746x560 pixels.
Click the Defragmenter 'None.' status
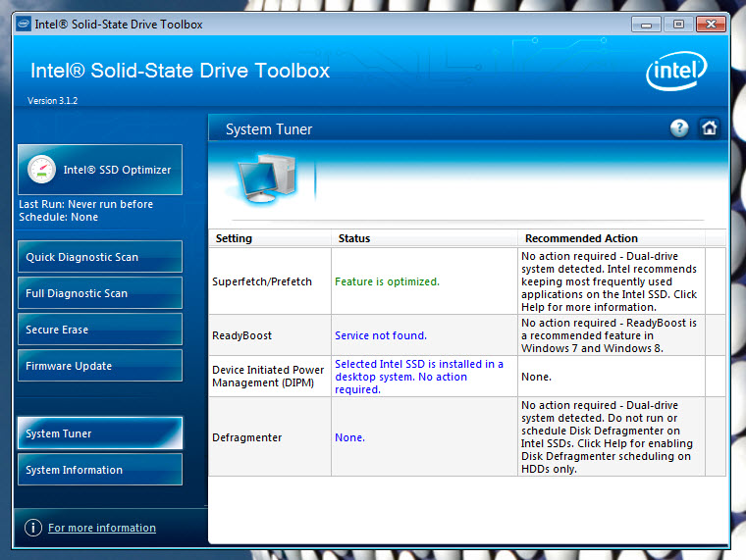point(349,437)
